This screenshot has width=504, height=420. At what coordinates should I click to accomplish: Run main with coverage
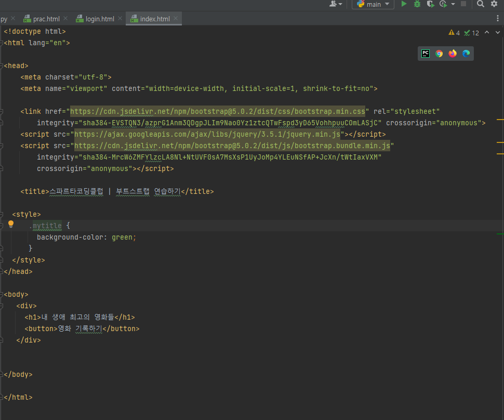click(x=430, y=4)
